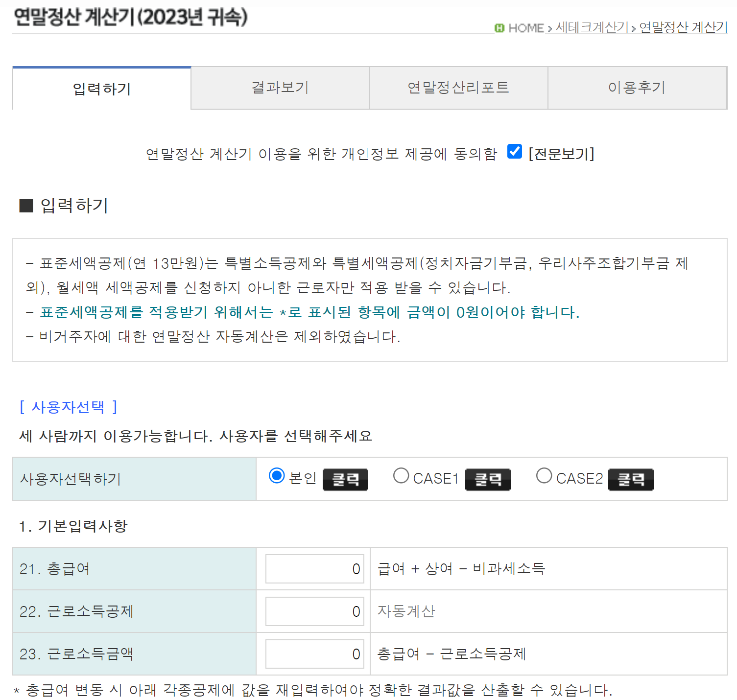Focus the 22. 근로소득공제 input field
This screenshot has height=700, width=737.
tap(315, 611)
